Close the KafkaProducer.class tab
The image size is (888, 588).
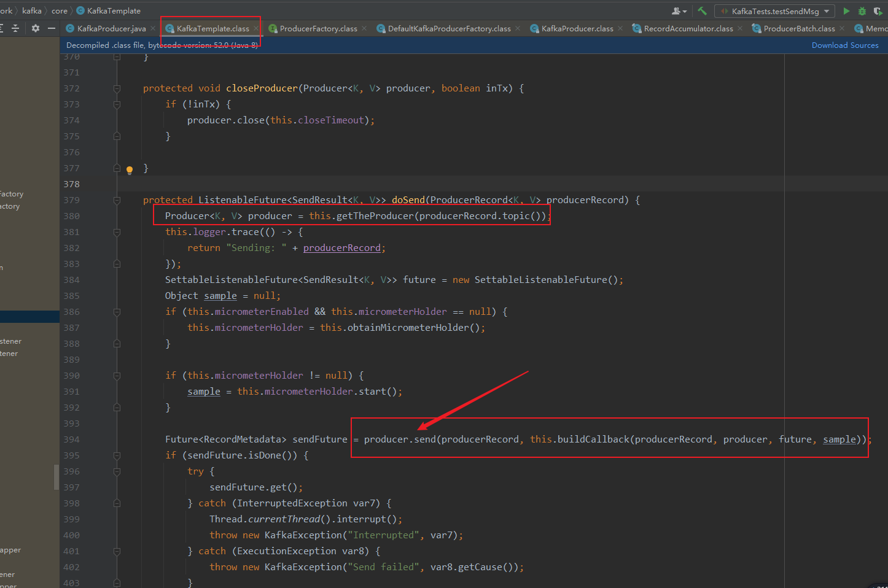(620, 28)
